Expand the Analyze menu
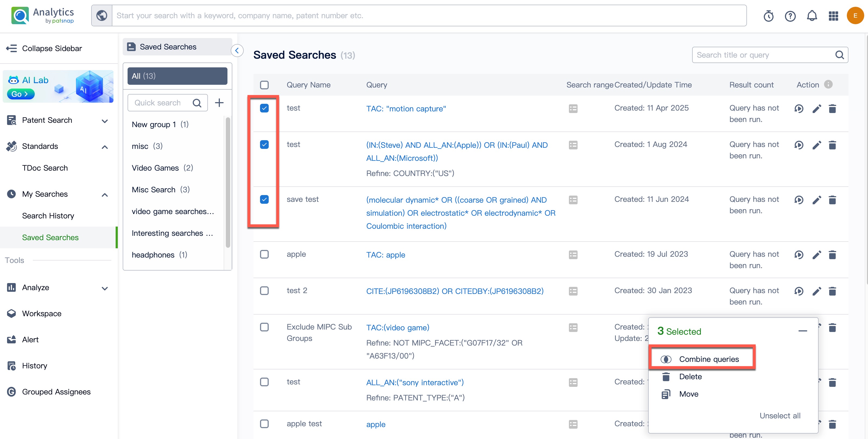 coord(105,288)
